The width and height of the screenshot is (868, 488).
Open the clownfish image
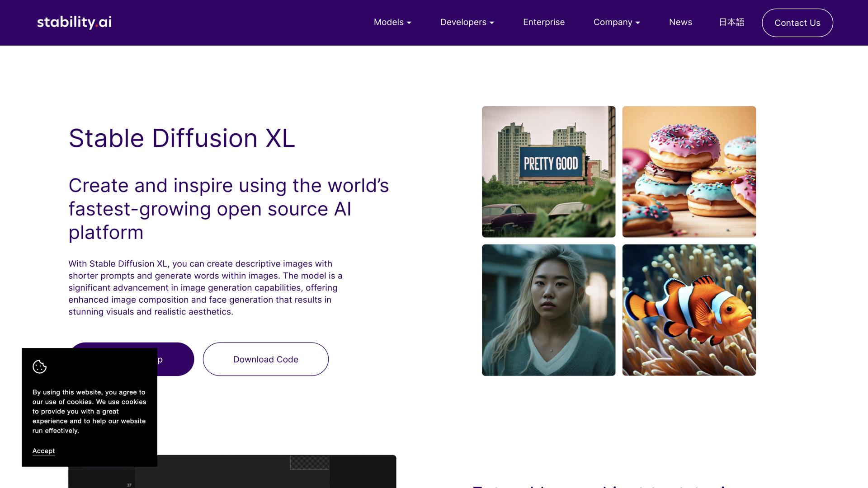pos(689,310)
